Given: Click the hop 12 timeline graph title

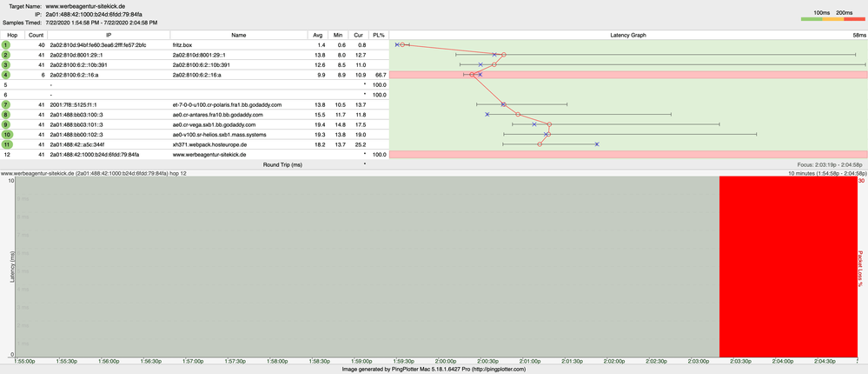Looking at the screenshot, I should [93, 173].
